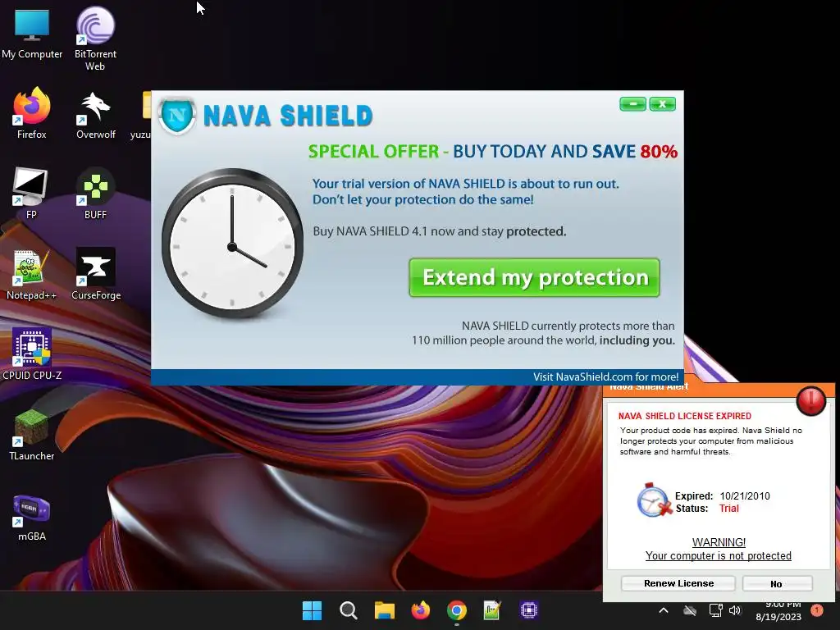
Task: Click 'Buy NAVA SHIELD 4.1 now' text
Action: coord(440,231)
